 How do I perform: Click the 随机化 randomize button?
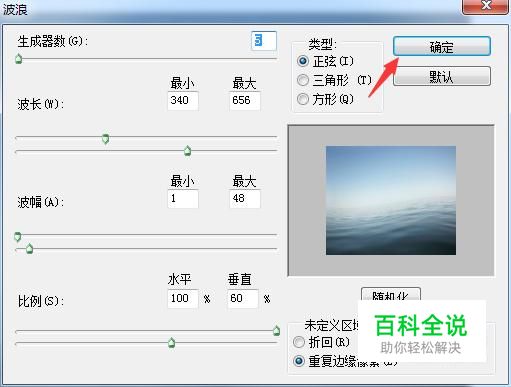click(391, 295)
